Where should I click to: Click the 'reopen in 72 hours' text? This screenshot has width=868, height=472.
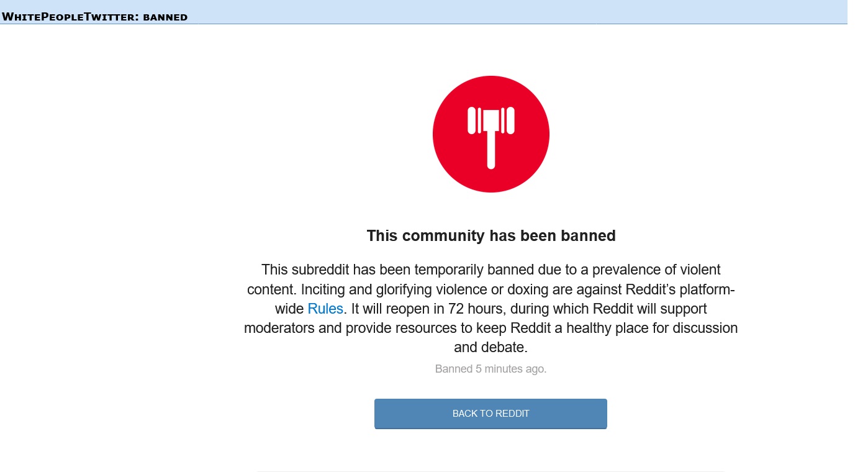point(425,309)
